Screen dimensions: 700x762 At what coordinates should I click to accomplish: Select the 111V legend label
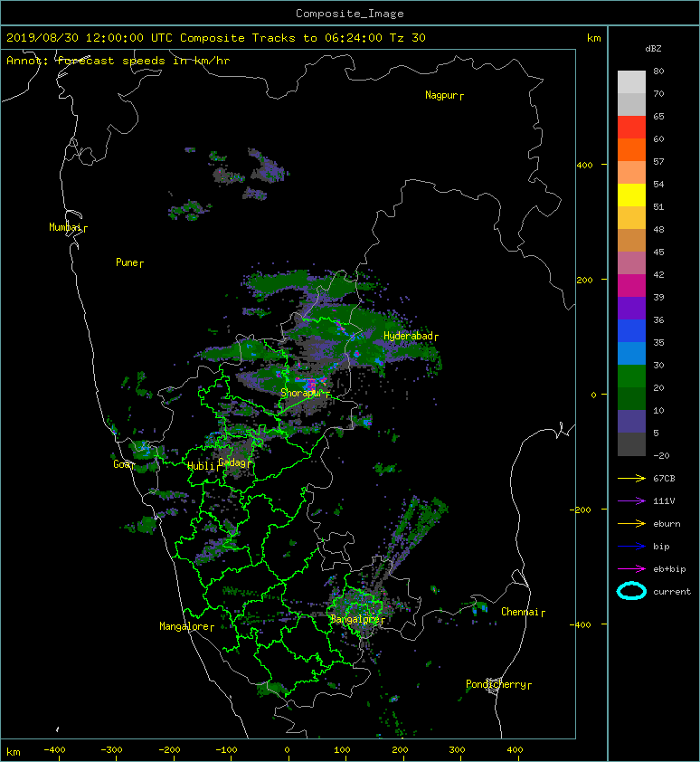coord(664,501)
